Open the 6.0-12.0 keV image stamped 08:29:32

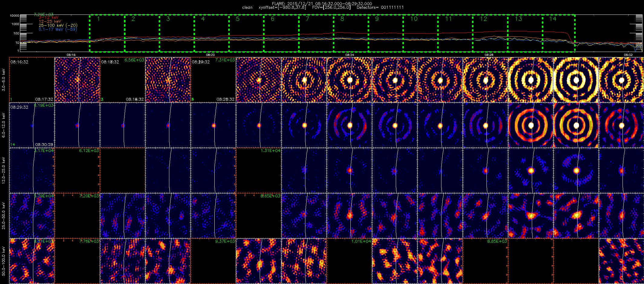pyautogui.click(x=32, y=125)
